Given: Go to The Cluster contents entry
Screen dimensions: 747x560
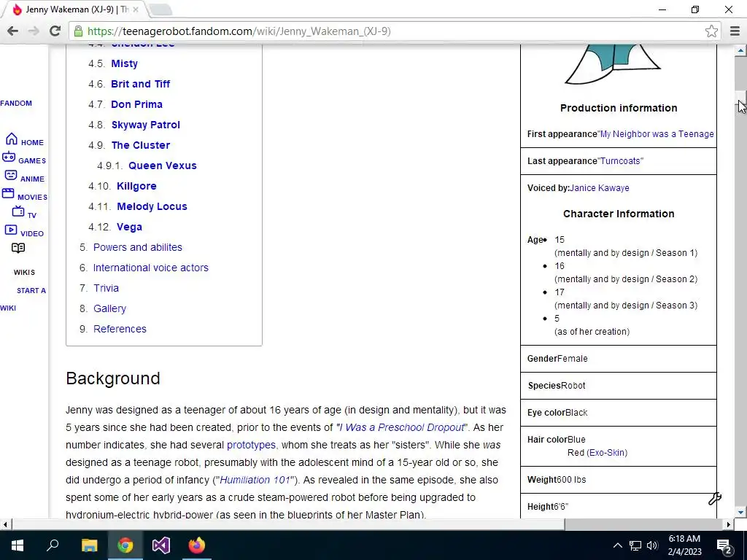Looking at the screenshot, I should [x=141, y=146].
